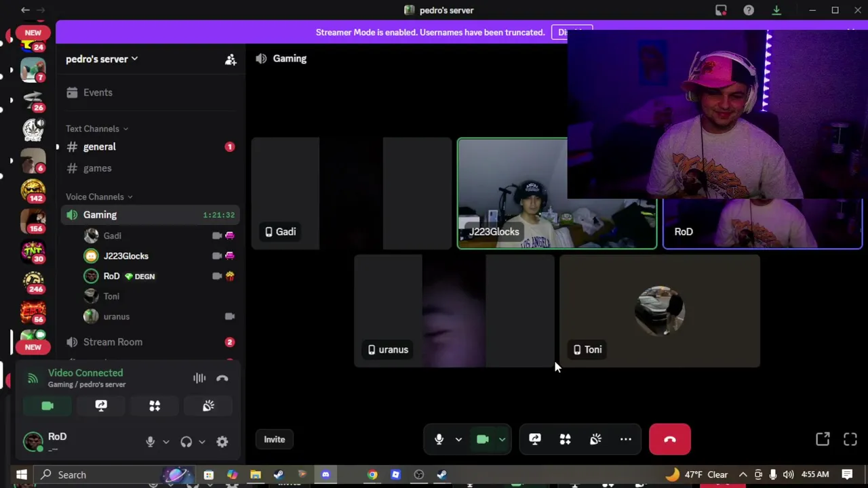Viewport: 868px width, 488px height.
Task: Join the Stream Room voice channel
Action: pyautogui.click(x=149, y=342)
